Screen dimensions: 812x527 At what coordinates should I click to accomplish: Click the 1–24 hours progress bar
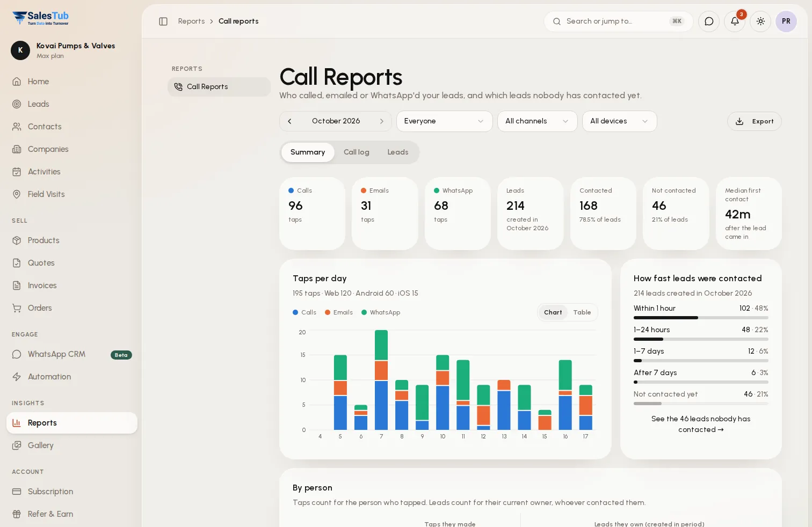click(x=701, y=339)
